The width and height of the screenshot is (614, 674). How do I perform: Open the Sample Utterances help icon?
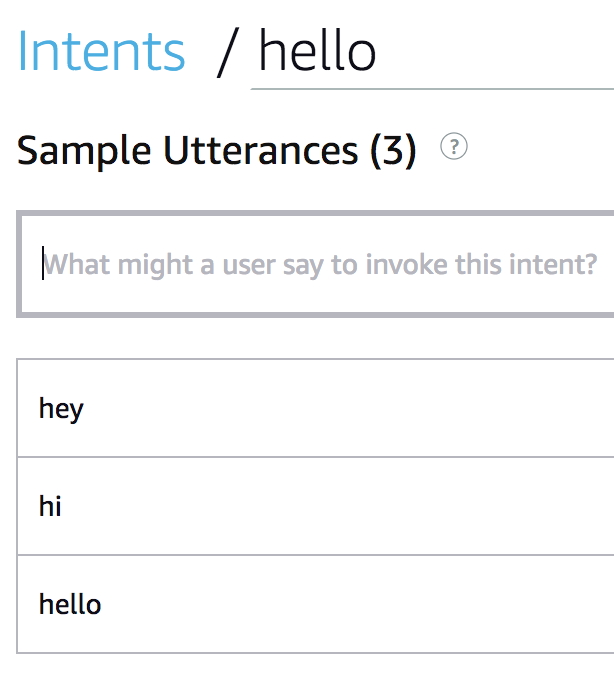pyautogui.click(x=454, y=147)
